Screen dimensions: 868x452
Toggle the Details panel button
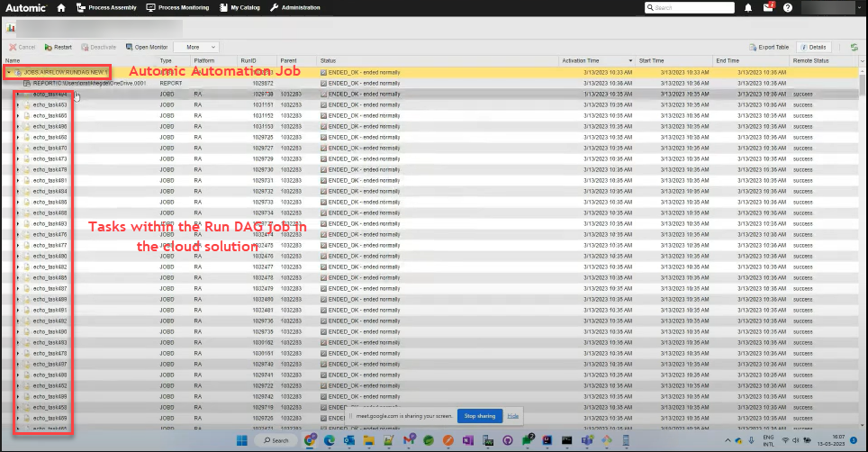click(x=813, y=47)
